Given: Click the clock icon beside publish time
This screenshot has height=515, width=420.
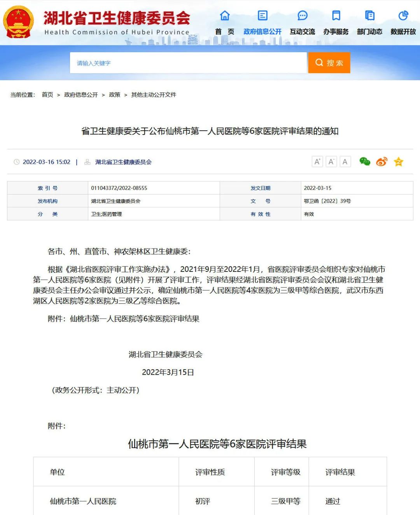Looking at the screenshot, I should pyautogui.click(x=17, y=162).
